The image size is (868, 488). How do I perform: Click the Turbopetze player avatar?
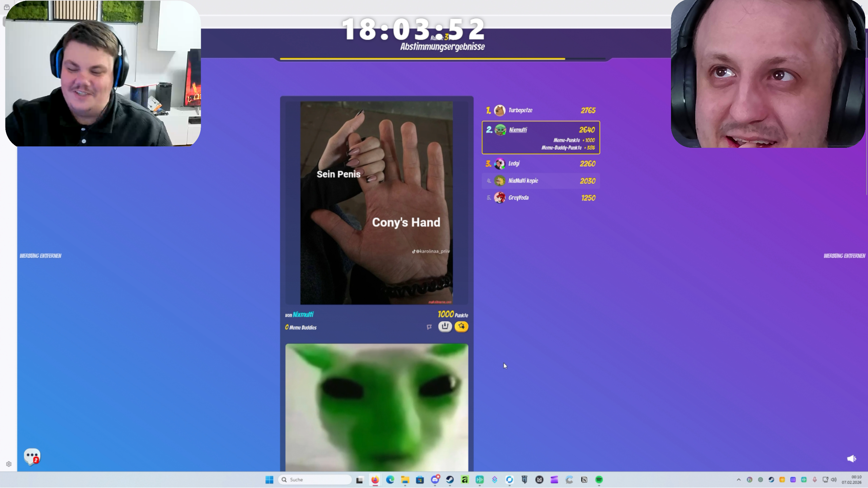499,110
